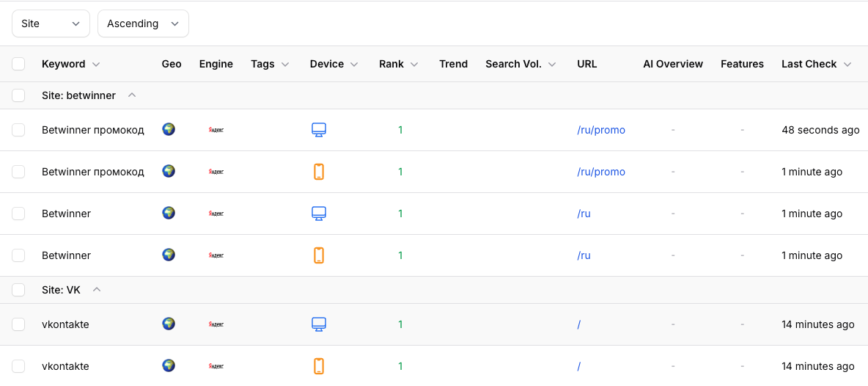Viewport: 868px width, 386px height.
Task: Click Yandex engine logo in 48 seconds ago row
Action: pos(216,130)
